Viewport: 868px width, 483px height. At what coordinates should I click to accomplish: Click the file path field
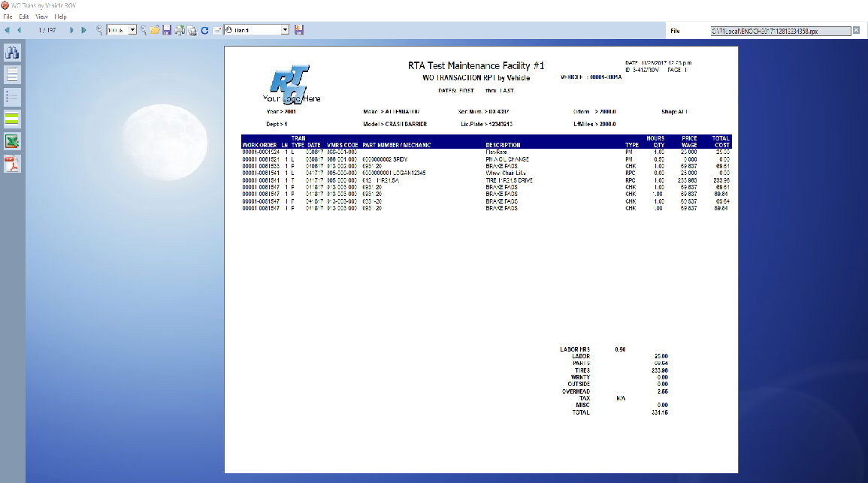pyautogui.click(x=780, y=31)
